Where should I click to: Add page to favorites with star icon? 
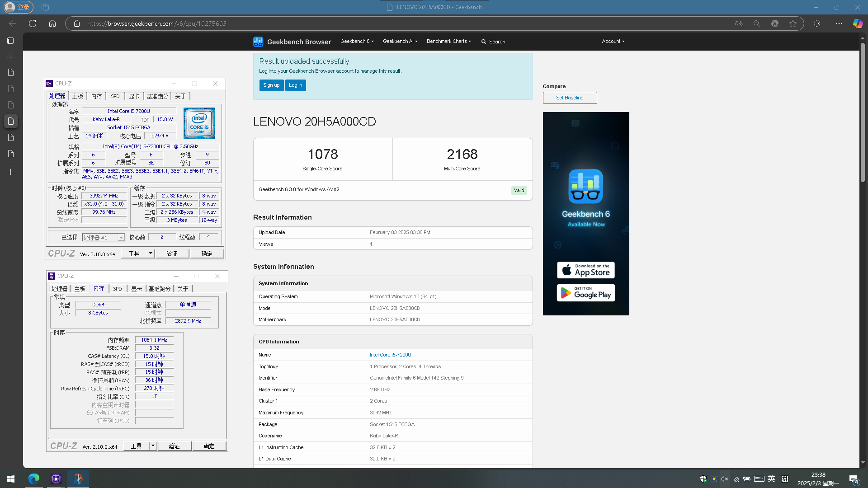coord(793,23)
